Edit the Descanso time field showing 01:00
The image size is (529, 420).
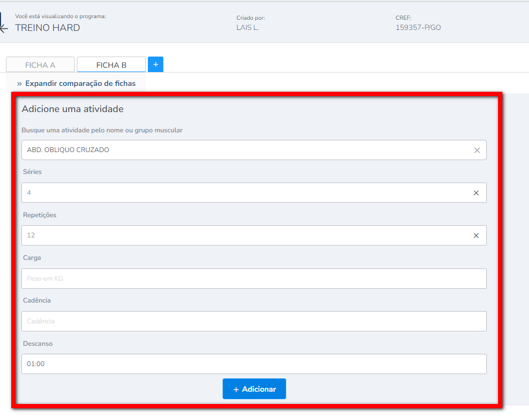click(254, 364)
